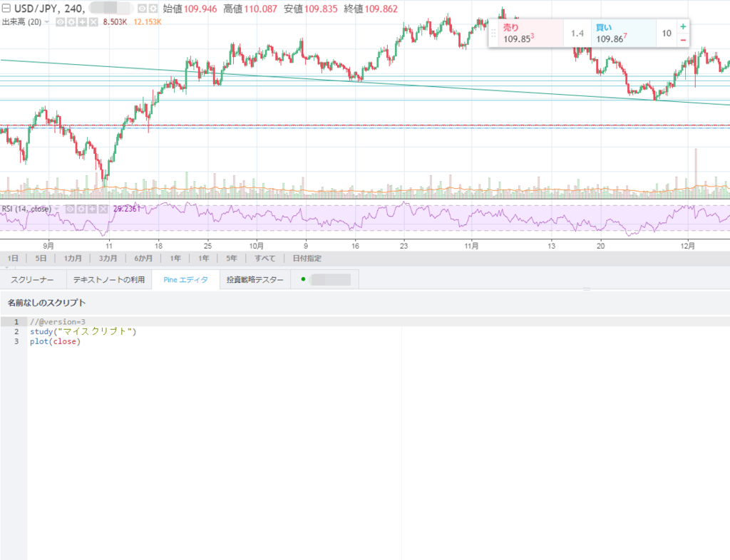
Task: Open settings gear beside USD/JPY title
Action: [x=153, y=9]
